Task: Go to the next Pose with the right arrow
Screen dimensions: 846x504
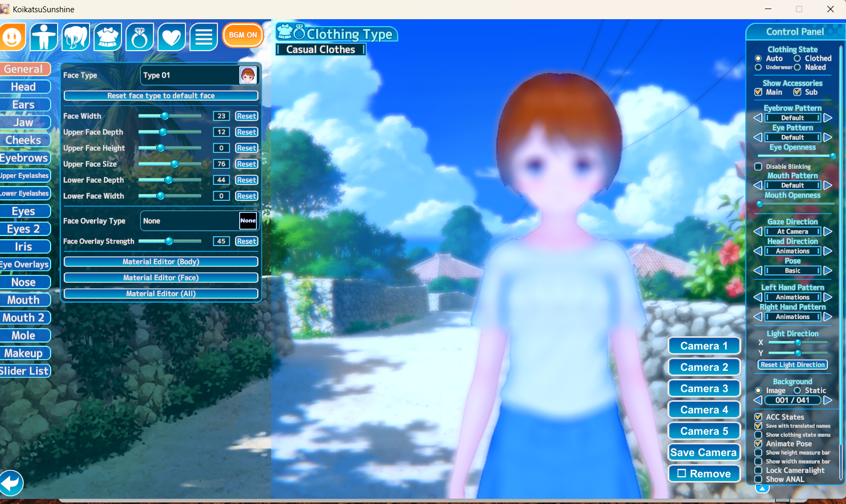Action: click(827, 271)
